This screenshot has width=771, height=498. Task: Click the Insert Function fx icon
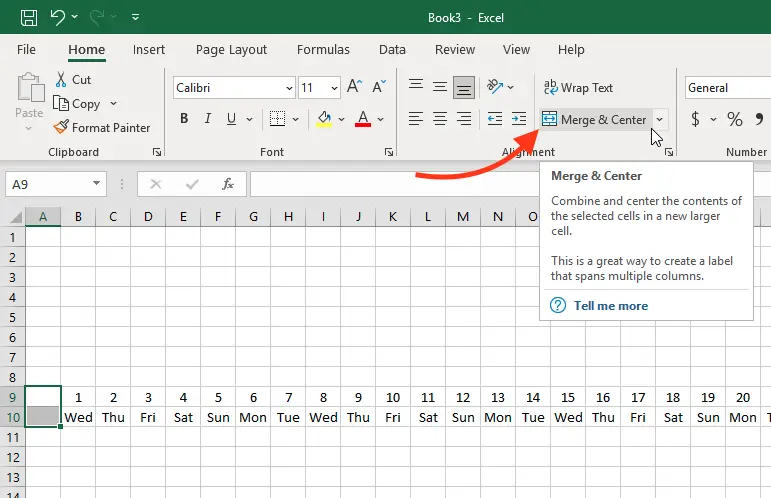coord(228,184)
